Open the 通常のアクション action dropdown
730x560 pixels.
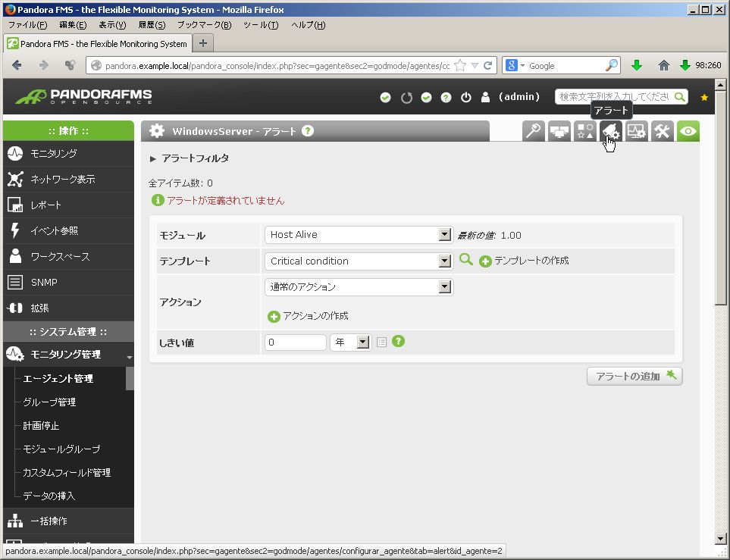(x=359, y=286)
